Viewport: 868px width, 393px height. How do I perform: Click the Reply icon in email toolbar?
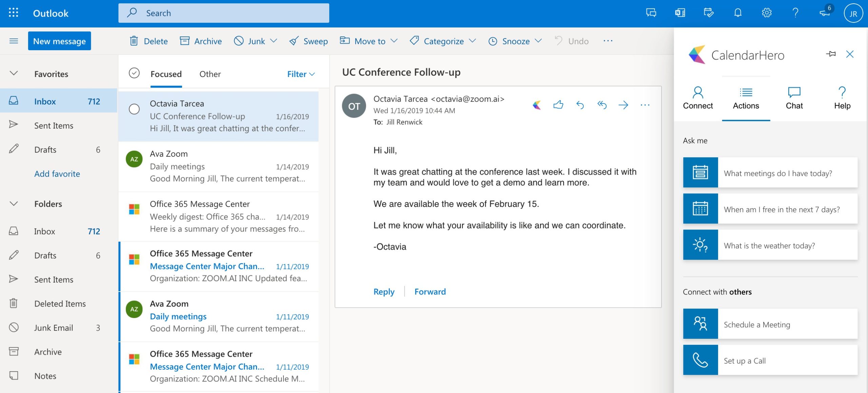coord(579,105)
